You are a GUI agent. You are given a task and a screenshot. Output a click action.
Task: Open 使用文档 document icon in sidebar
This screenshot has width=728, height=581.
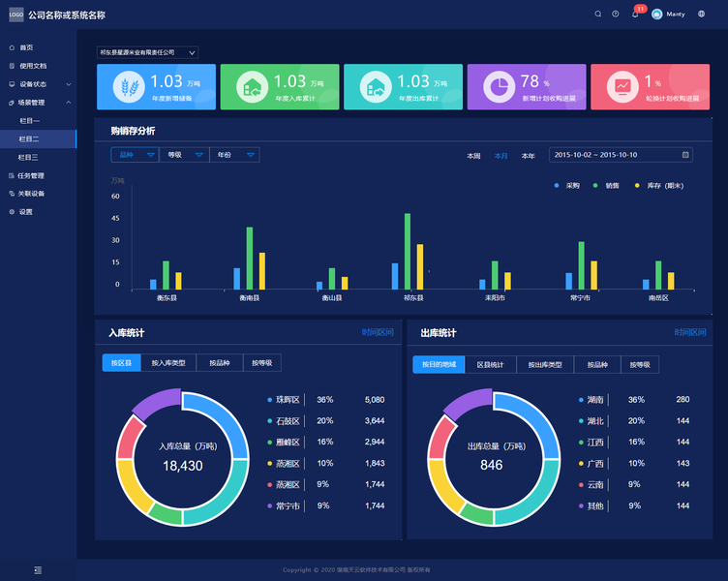point(12,66)
